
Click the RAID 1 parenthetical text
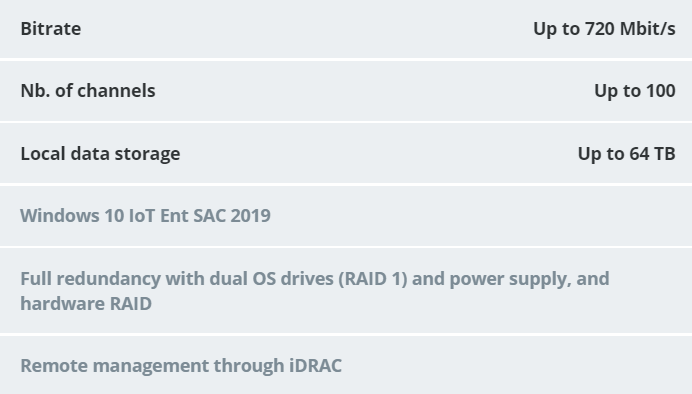click(x=373, y=279)
